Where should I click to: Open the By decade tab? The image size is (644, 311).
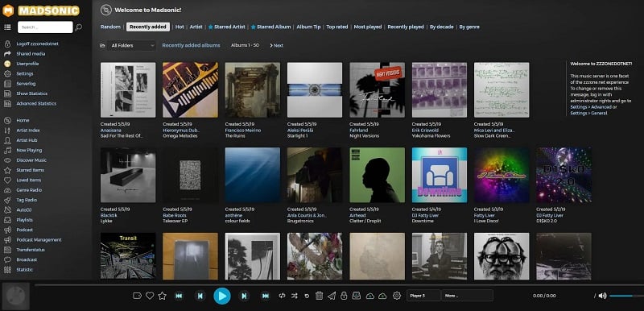(x=441, y=27)
